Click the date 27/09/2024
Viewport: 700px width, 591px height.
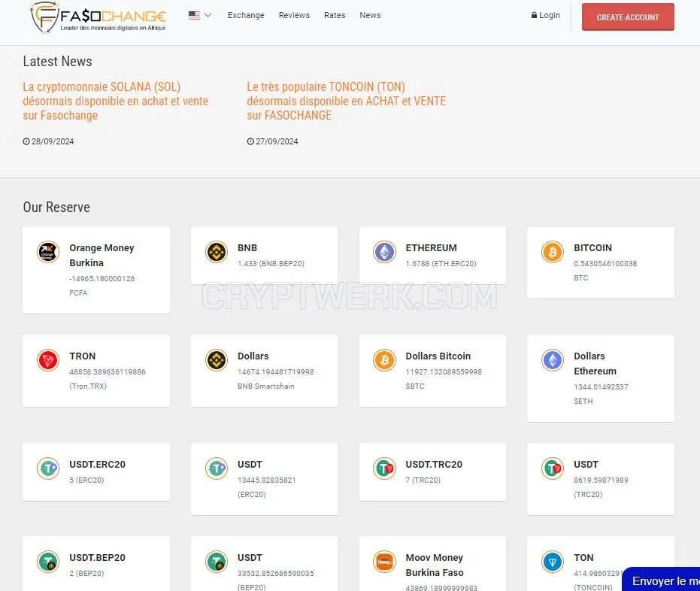[277, 141]
